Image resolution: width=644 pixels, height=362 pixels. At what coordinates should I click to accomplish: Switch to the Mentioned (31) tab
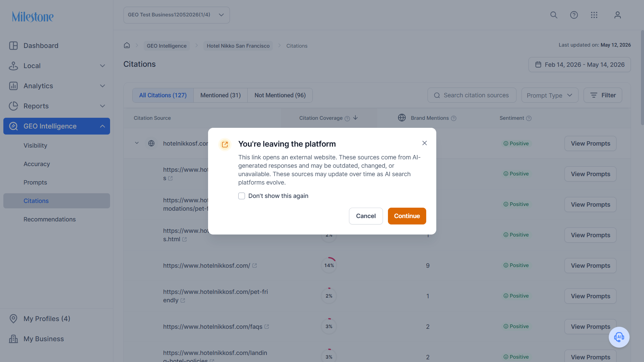tap(220, 95)
